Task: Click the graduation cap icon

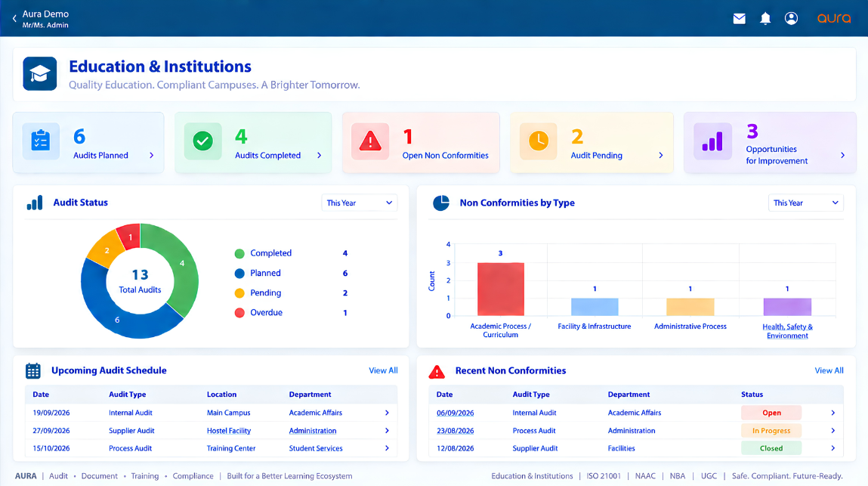Action: [40, 73]
